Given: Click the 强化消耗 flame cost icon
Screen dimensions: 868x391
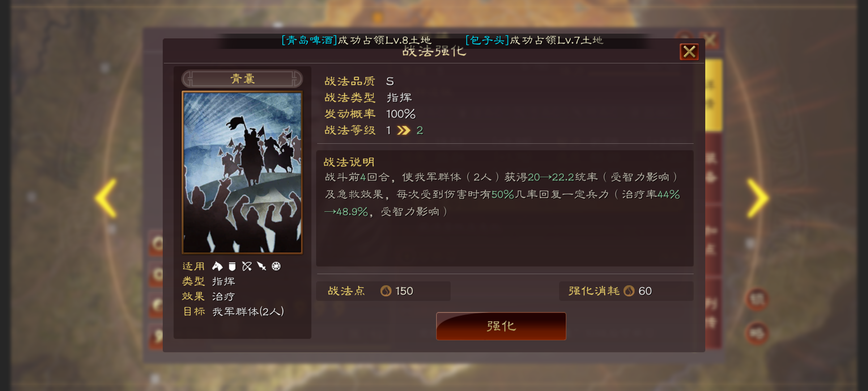Looking at the screenshot, I should tap(629, 291).
